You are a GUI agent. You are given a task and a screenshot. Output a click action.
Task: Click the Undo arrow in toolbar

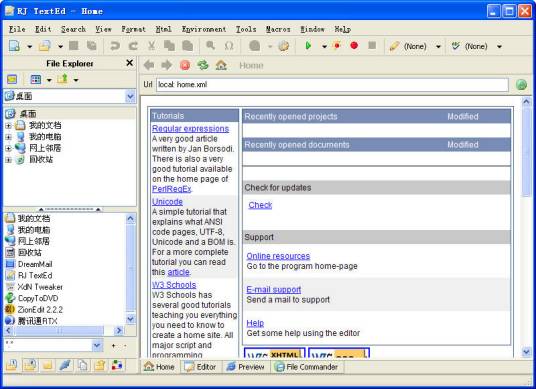coord(115,46)
